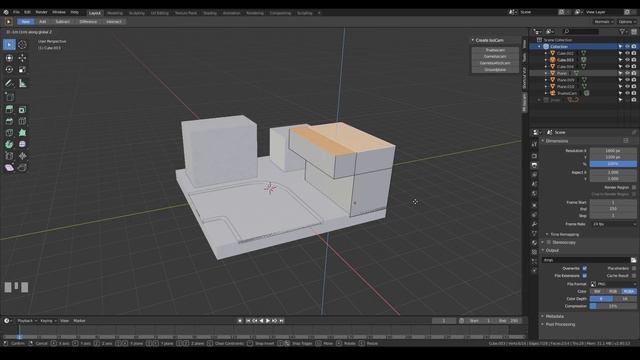Select the Shrink/Fatten tool

point(22,156)
